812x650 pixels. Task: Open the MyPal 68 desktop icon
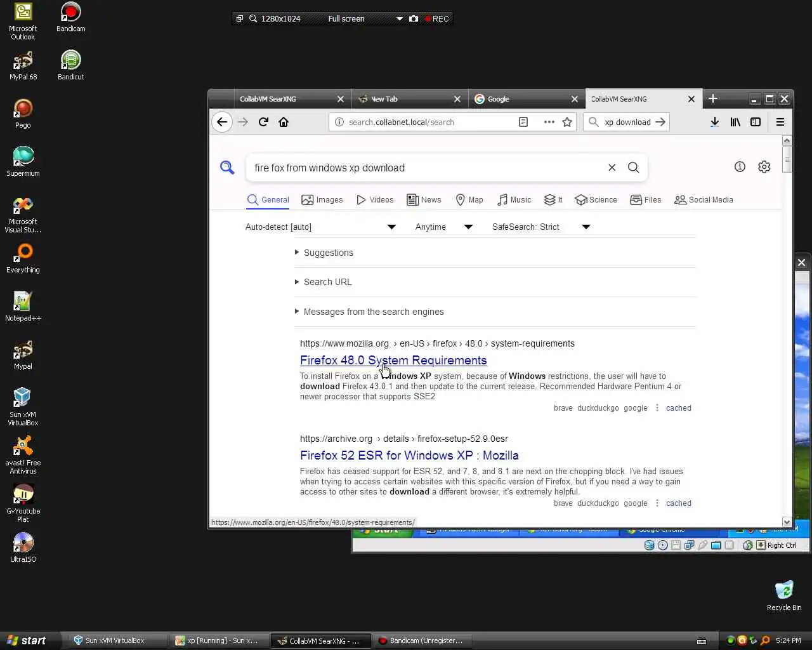pyautogui.click(x=23, y=65)
